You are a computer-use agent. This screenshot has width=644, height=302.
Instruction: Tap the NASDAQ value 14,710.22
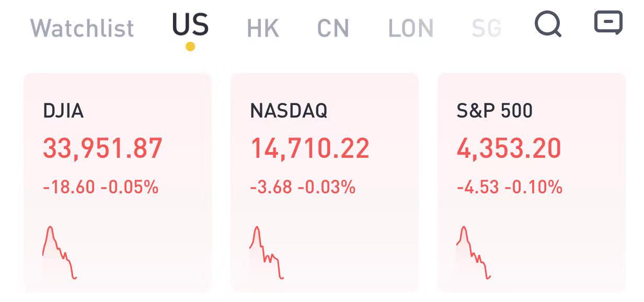click(x=309, y=148)
